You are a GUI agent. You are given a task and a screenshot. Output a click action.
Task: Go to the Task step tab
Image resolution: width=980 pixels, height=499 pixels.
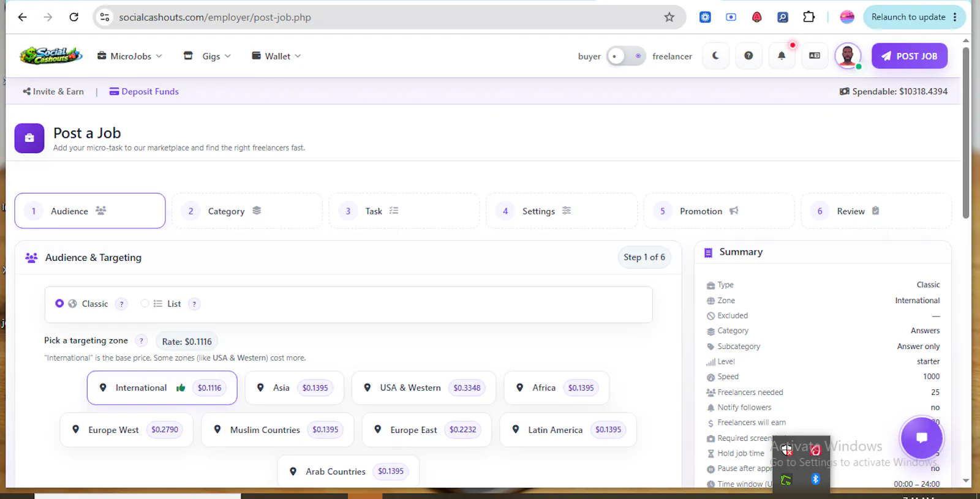tap(404, 211)
